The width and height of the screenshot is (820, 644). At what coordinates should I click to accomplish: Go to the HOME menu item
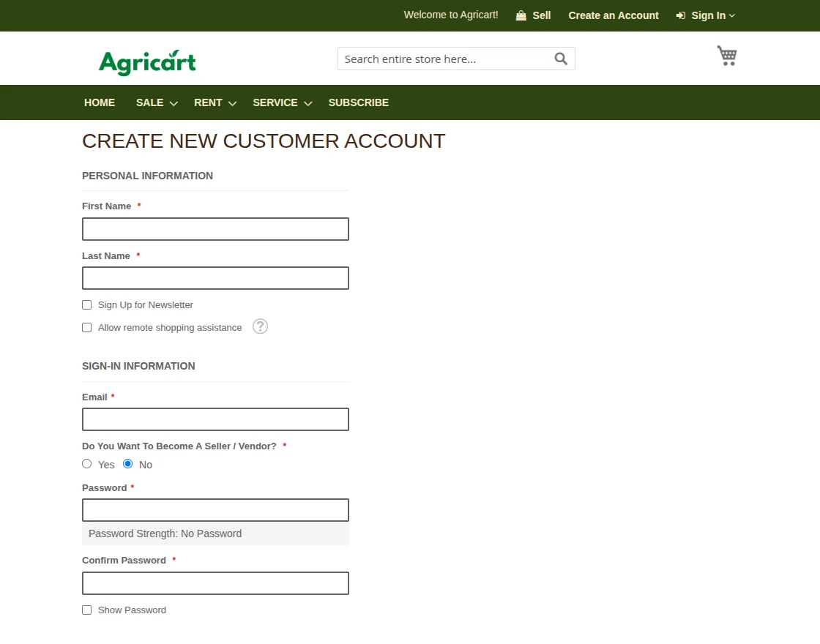click(x=100, y=102)
